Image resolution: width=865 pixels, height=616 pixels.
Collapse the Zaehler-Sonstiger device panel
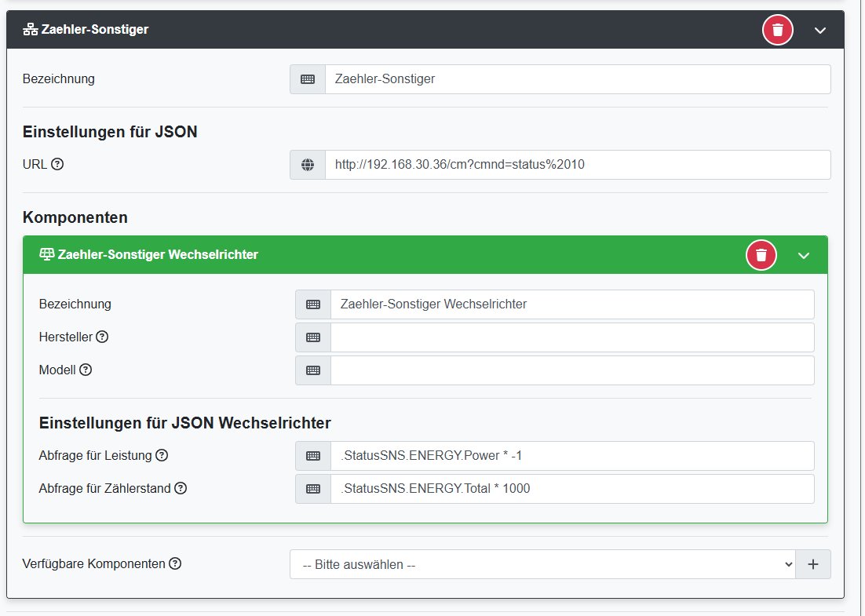click(x=820, y=30)
